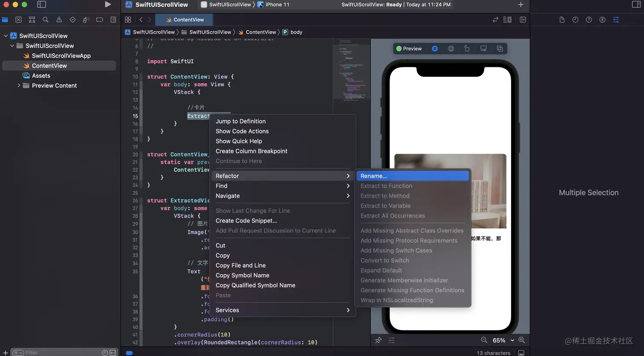Image resolution: width=644 pixels, height=356 pixels.
Task: Open preview device settings monitor icon
Action: click(x=483, y=49)
